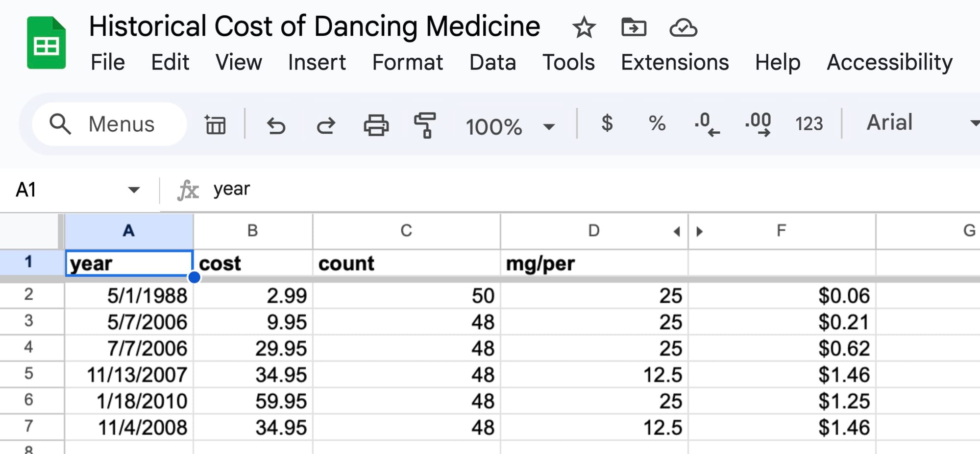Open the Extensions menu
The height and width of the screenshot is (454, 980).
point(675,63)
